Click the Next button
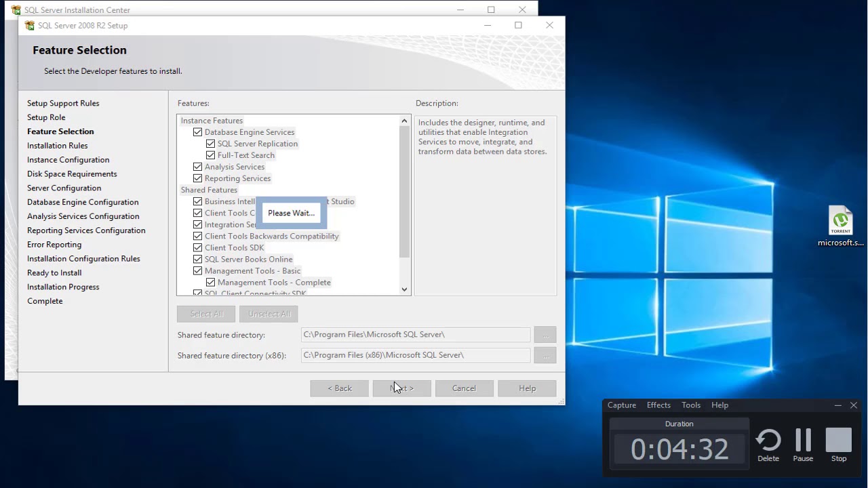Viewport: 868px width, 488px height. click(x=401, y=388)
